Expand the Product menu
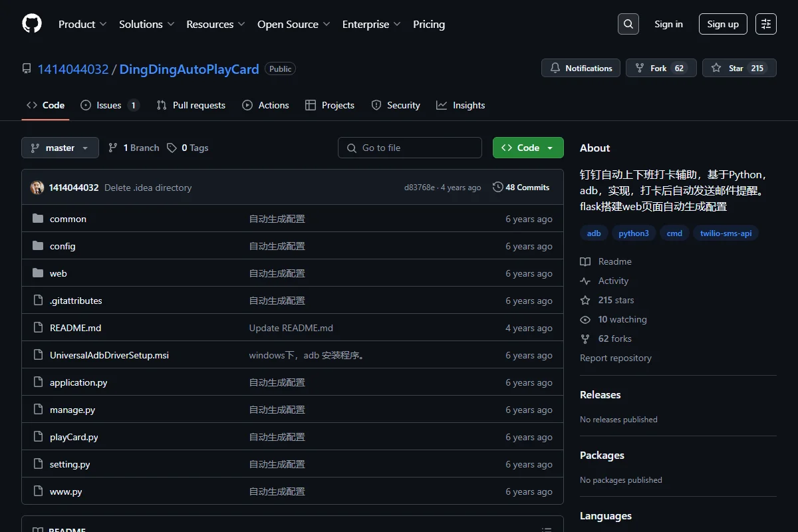The image size is (798, 532). (82, 24)
